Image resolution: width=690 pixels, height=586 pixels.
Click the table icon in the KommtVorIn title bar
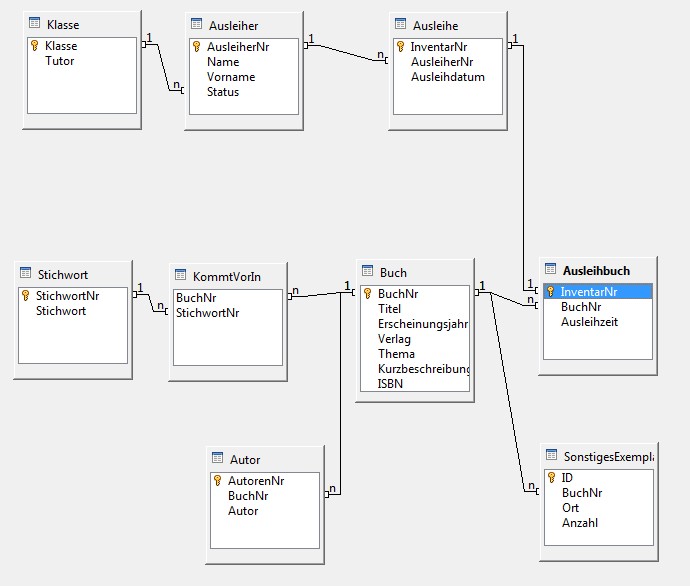[181, 276]
